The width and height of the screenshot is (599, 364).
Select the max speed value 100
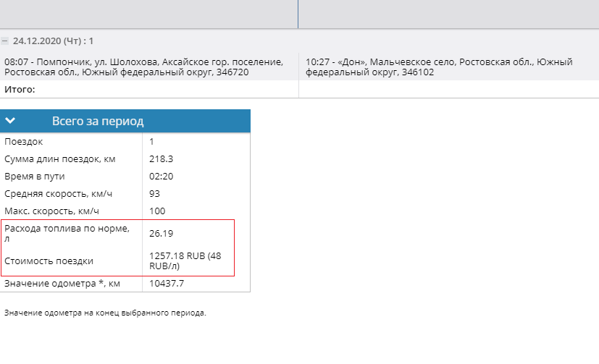(x=157, y=211)
